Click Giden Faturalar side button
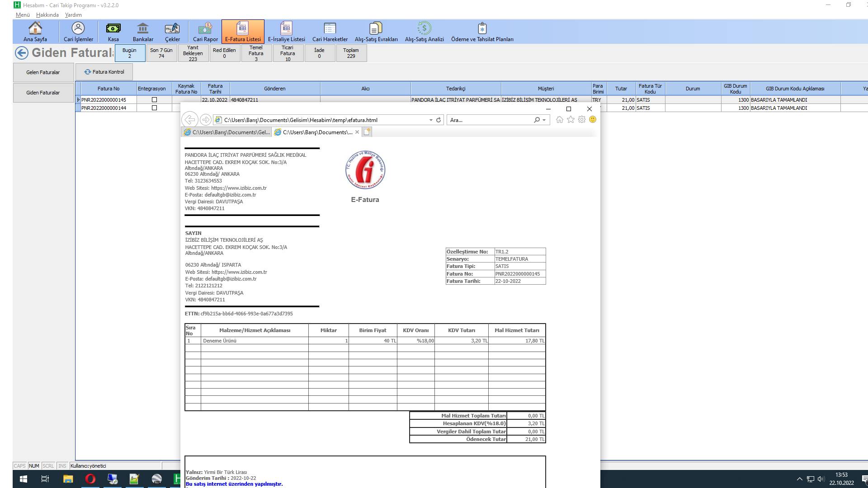 pyautogui.click(x=43, y=93)
